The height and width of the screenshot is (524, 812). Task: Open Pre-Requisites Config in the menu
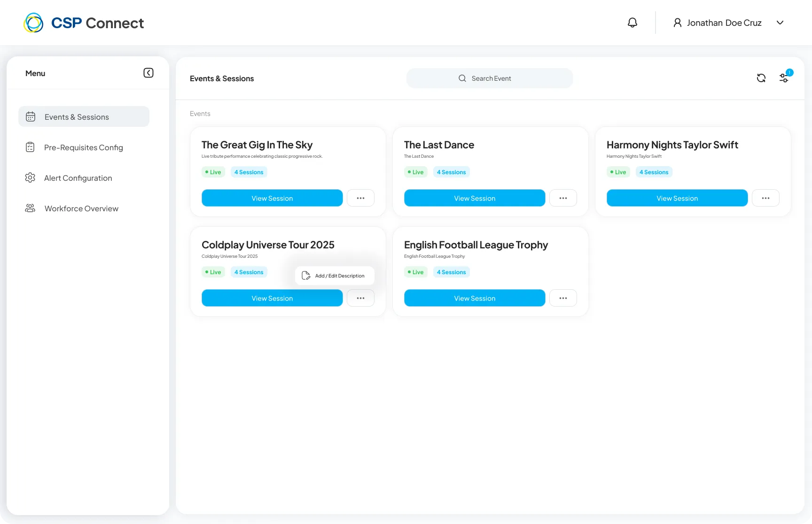[84, 147]
